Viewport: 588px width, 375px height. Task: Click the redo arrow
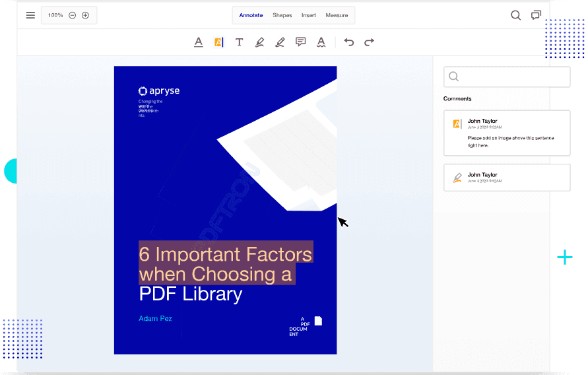[x=370, y=42]
